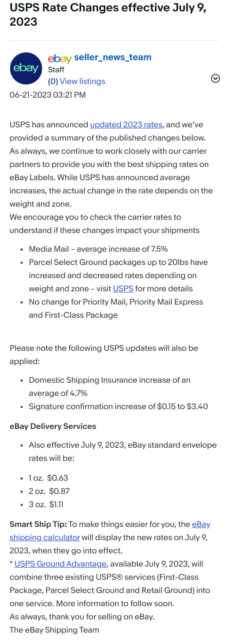Open the USPS Ground Advantage link
The image size is (228, 644).
(61, 564)
